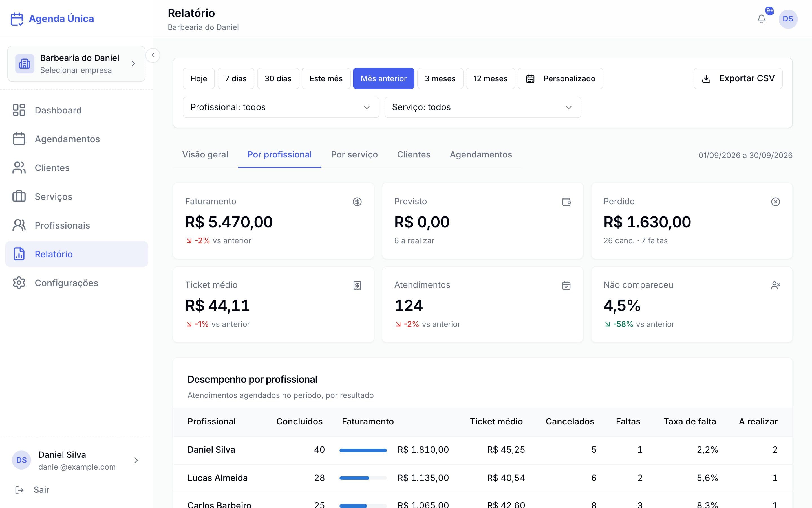Select the Hoje period filter

199,79
